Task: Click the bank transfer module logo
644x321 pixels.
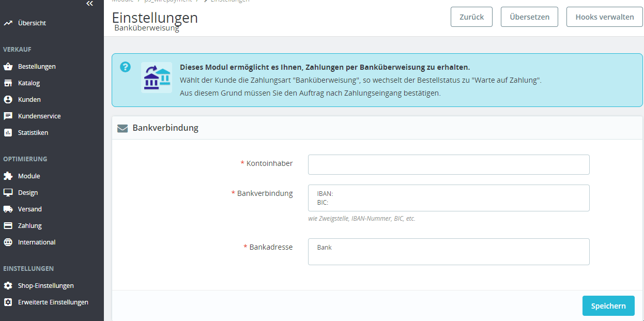Action: 157,78
